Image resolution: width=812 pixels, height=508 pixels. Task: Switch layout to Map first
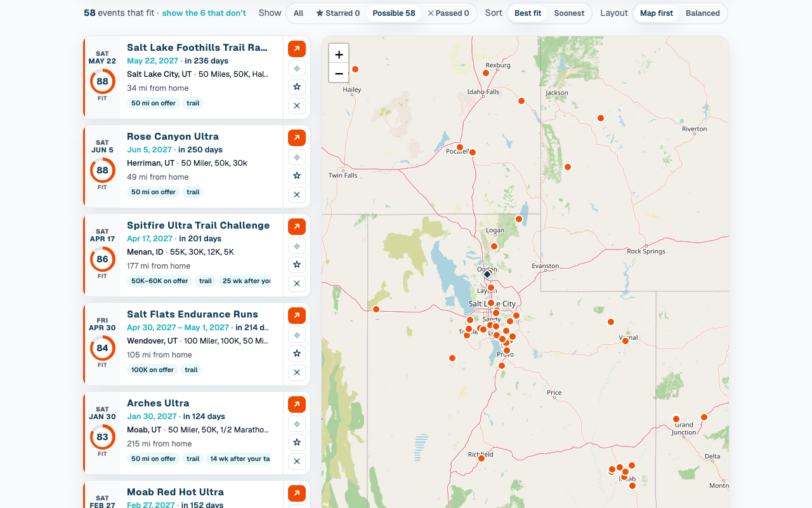(657, 13)
